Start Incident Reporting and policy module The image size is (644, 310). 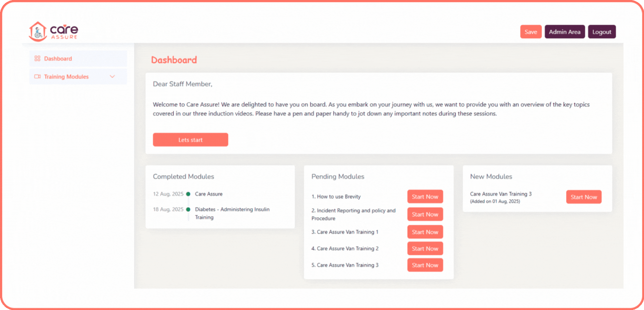pyautogui.click(x=425, y=214)
